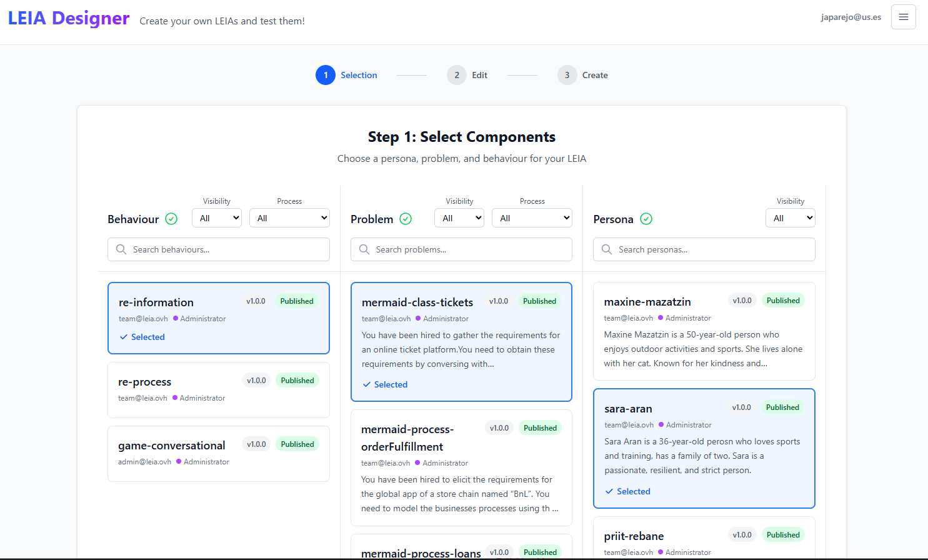This screenshot has width=928, height=560.
Task: Click the Selected checkmark on re-information
Action: click(142, 337)
